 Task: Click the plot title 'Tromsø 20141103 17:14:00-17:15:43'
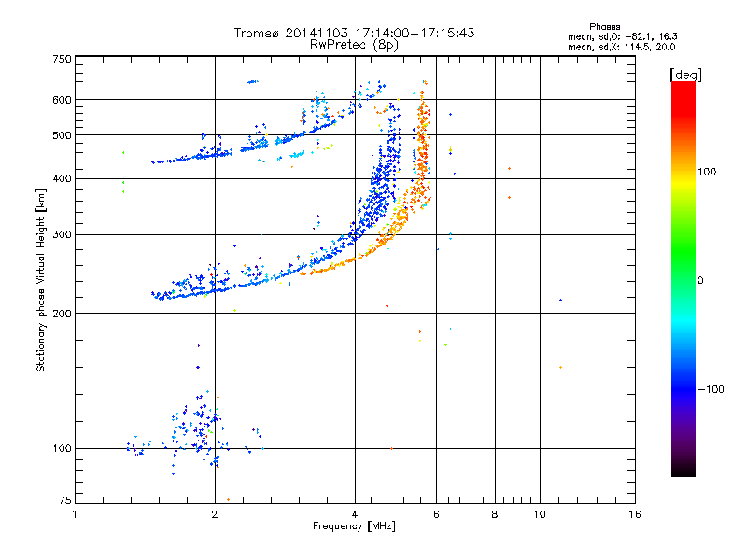354,33
